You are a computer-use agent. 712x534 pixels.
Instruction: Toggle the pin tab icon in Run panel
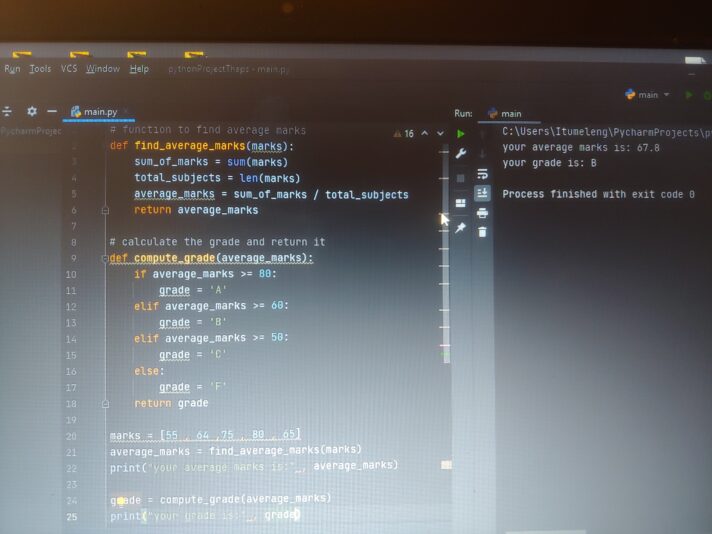click(x=461, y=228)
